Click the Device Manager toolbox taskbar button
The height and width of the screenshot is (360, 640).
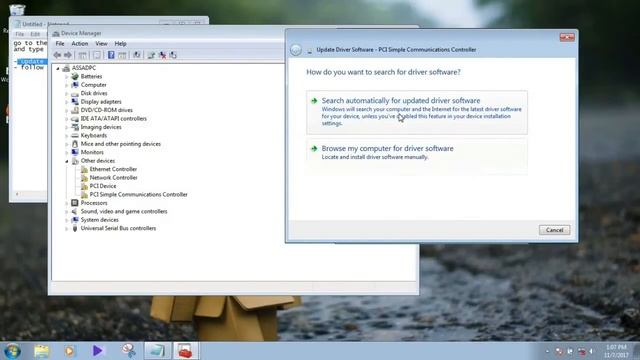click(185, 351)
